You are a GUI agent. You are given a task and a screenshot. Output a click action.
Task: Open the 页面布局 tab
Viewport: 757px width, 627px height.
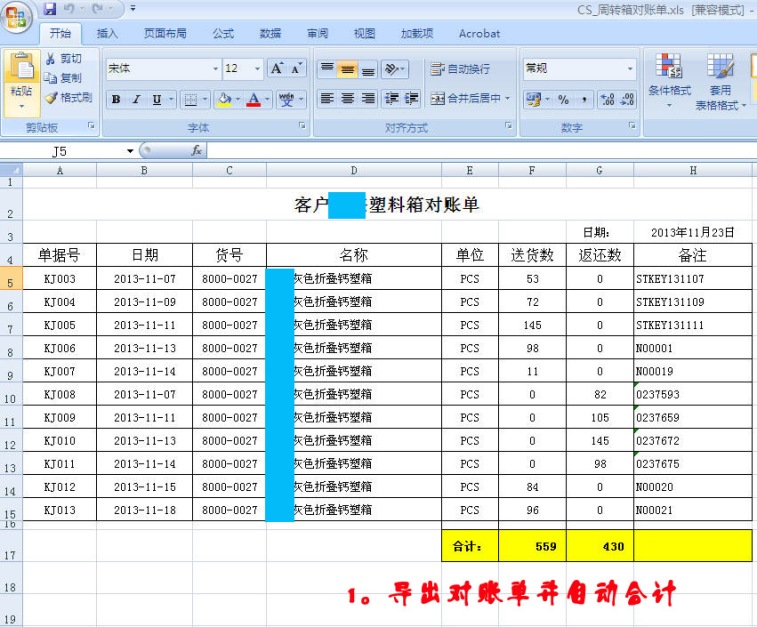(165, 33)
